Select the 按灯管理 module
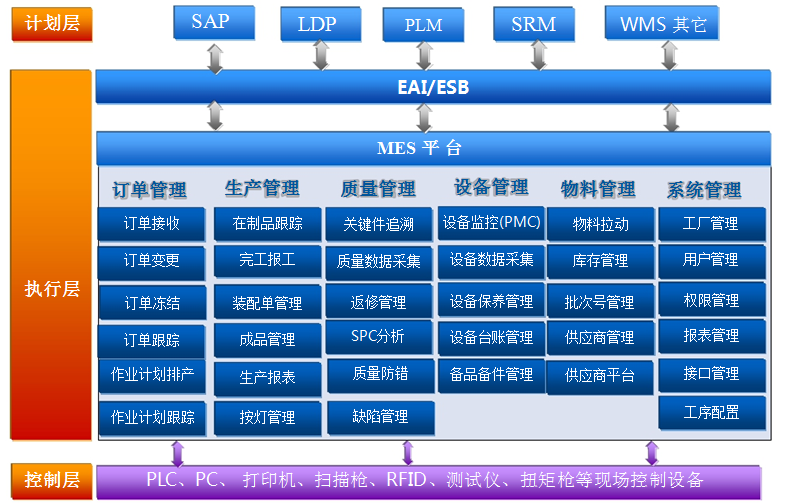 pyautogui.click(x=268, y=418)
